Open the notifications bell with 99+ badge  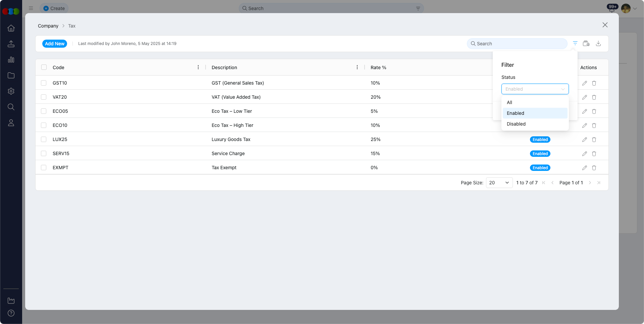611,9
